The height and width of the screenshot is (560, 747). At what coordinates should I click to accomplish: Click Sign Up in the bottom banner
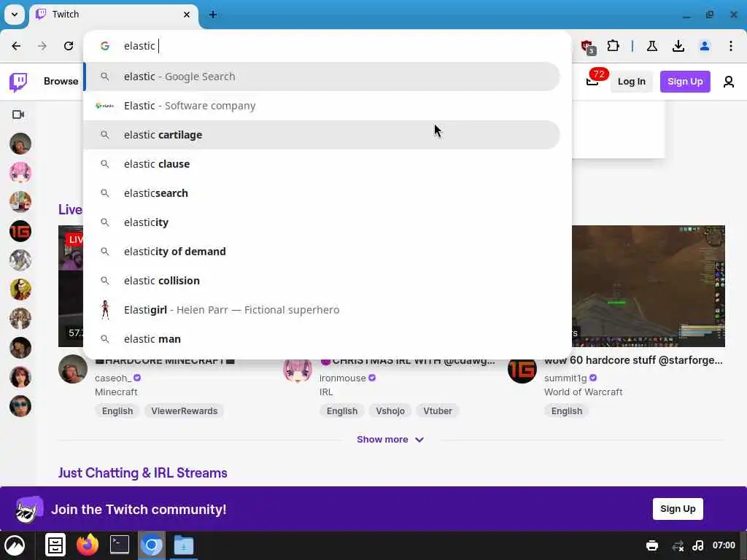point(678,509)
